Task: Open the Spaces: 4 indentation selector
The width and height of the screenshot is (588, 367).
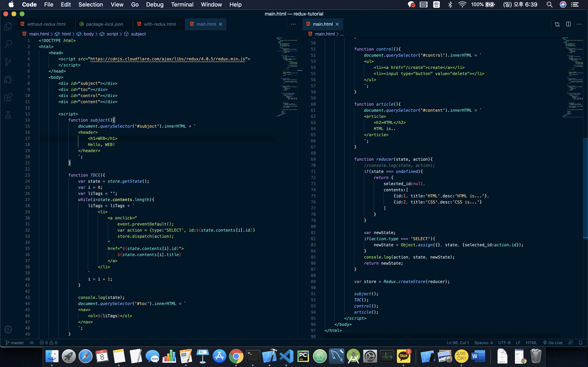Action: point(483,343)
